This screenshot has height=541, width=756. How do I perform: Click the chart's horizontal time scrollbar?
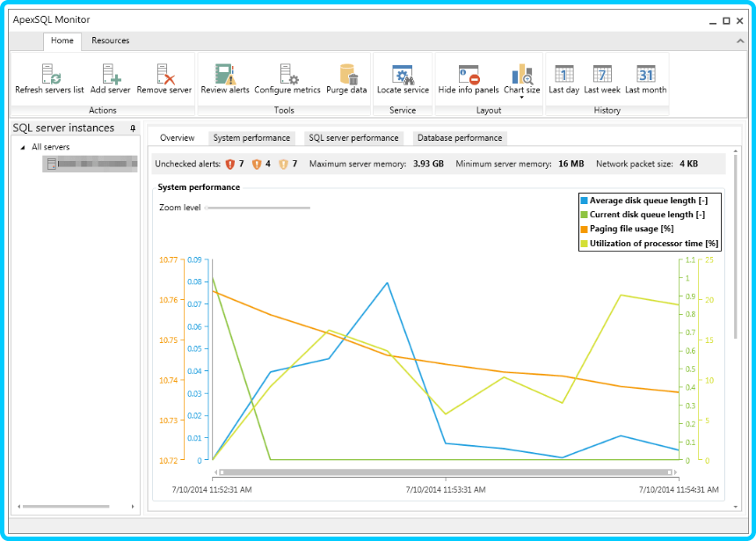pos(446,472)
